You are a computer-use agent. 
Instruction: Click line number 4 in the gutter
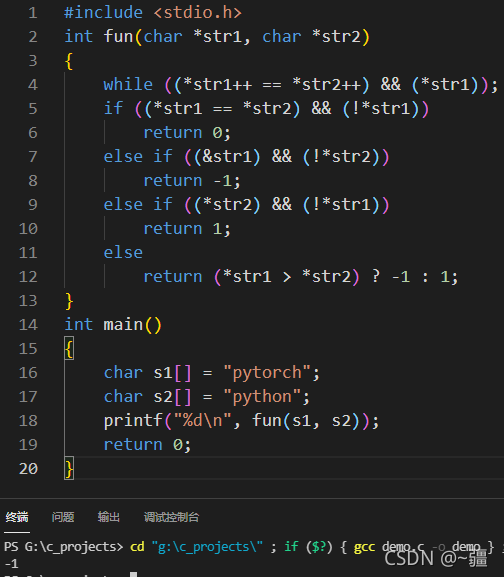pyautogui.click(x=33, y=85)
